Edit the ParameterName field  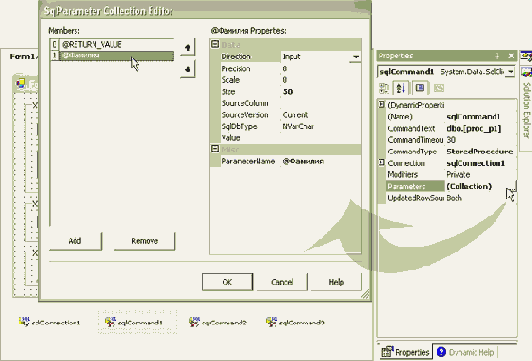(321, 161)
